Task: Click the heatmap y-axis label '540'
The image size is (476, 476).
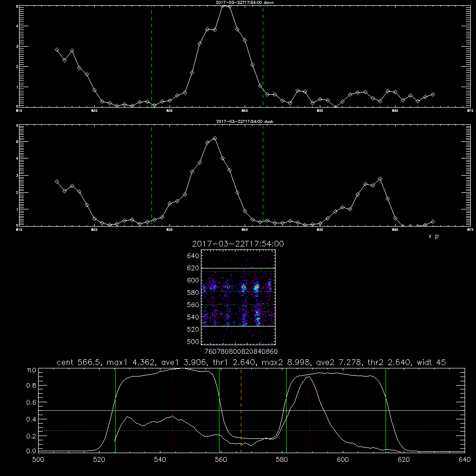Action: tap(193, 317)
